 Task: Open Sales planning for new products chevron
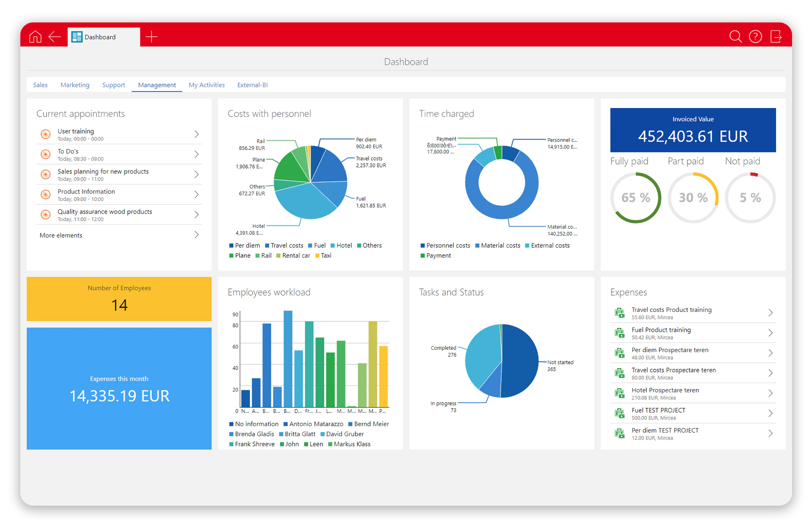pos(197,174)
